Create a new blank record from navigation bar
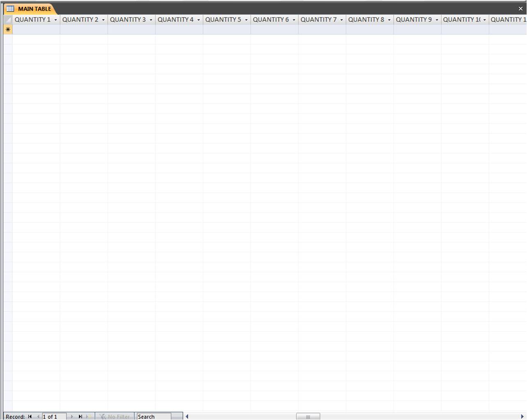The width and height of the screenshot is (527, 420). point(89,416)
